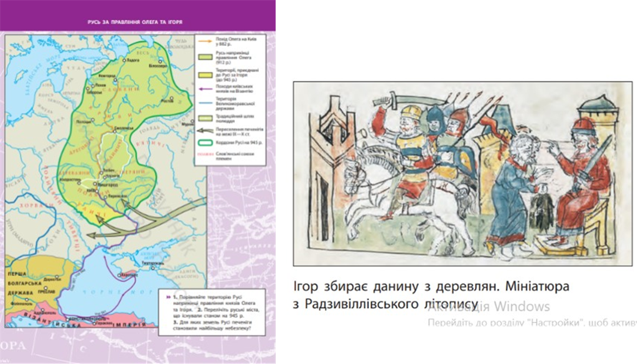This screenshot has height=364, width=637.
Task: Select the Любеч city label
Action: tap(109, 170)
